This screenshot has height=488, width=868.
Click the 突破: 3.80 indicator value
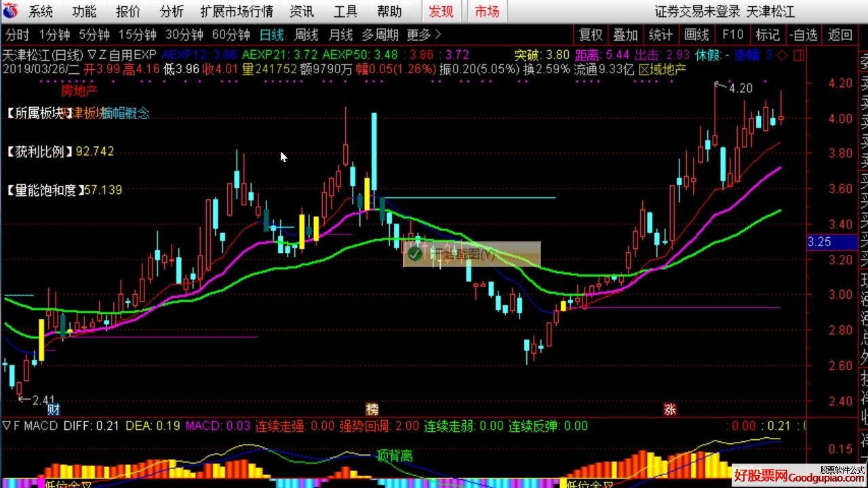(542, 54)
